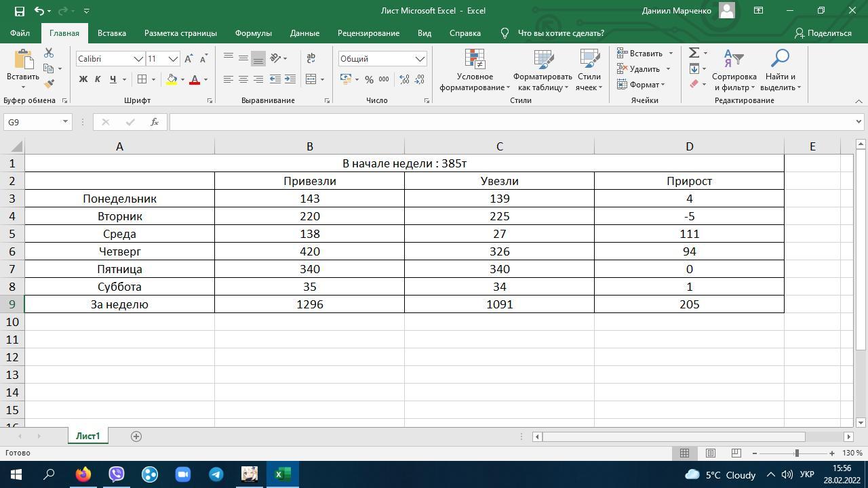Click the zoom slider handle in status bar
The height and width of the screenshot is (488, 868).
coord(797,453)
